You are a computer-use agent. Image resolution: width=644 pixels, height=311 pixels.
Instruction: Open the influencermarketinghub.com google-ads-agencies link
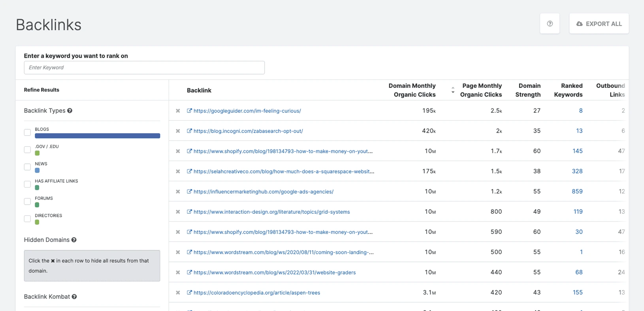(x=264, y=192)
